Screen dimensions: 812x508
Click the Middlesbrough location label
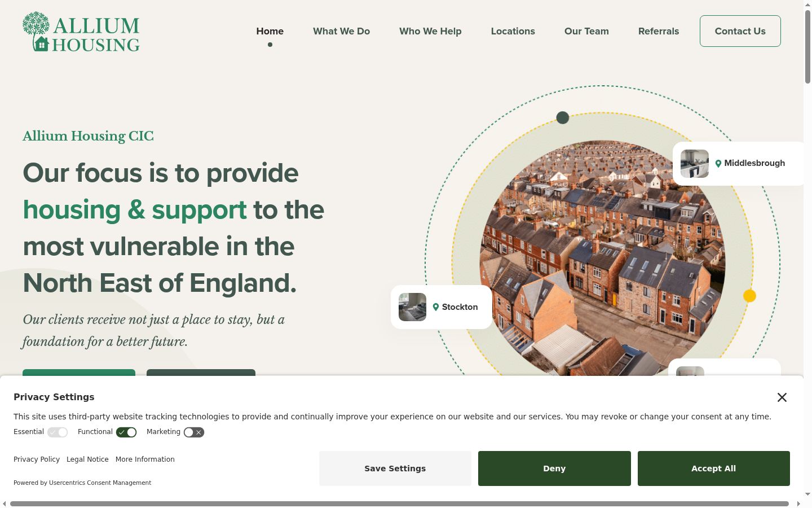(x=754, y=163)
